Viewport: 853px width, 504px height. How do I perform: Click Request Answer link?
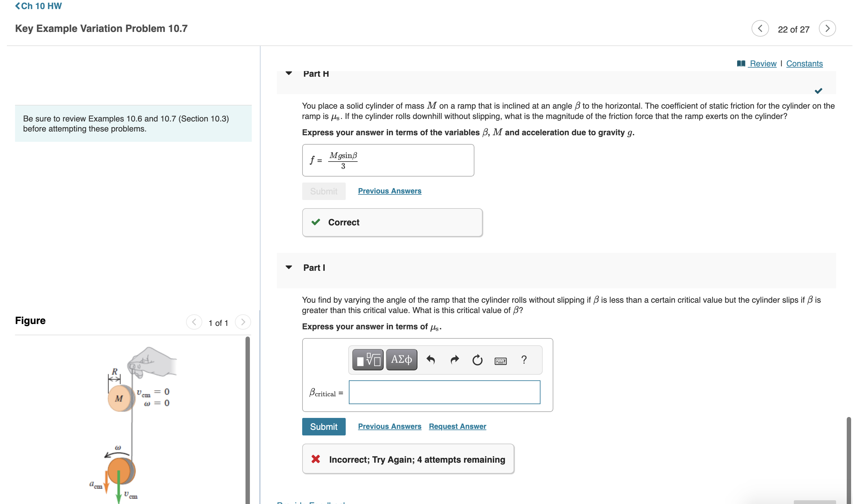pos(457,426)
